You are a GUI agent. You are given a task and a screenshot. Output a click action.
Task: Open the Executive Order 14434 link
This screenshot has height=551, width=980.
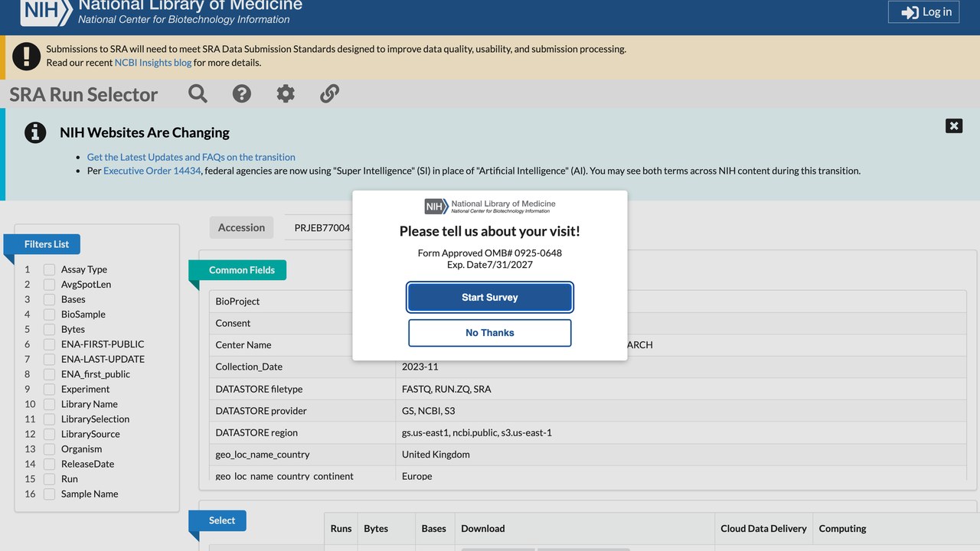click(x=152, y=171)
